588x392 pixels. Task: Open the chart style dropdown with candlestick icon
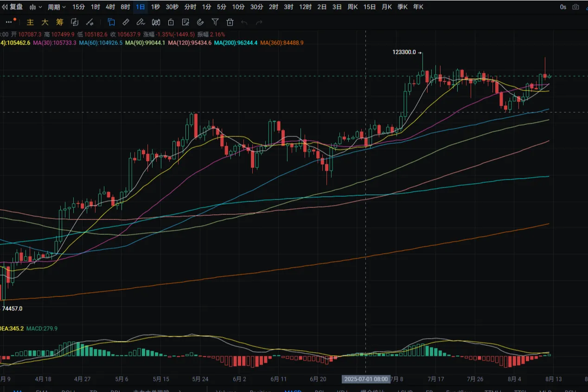click(x=35, y=7)
